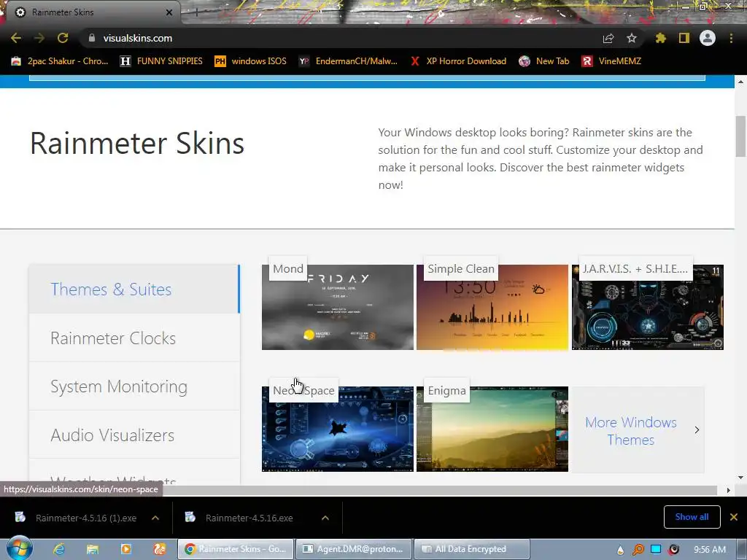Open the EndermanCH/Malw... bookmark
Viewport: 747px width, 560px height.
pyautogui.click(x=348, y=61)
